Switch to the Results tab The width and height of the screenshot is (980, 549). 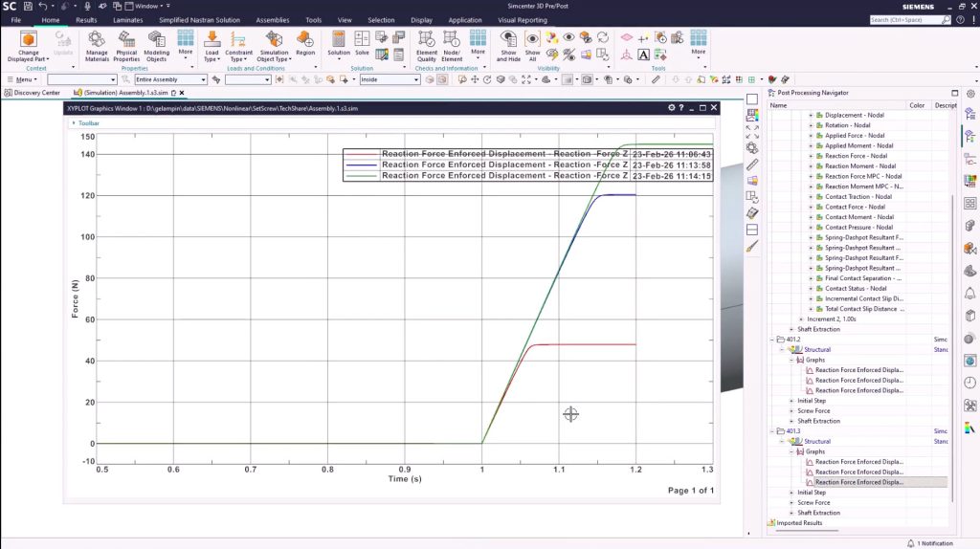(x=86, y=20)
